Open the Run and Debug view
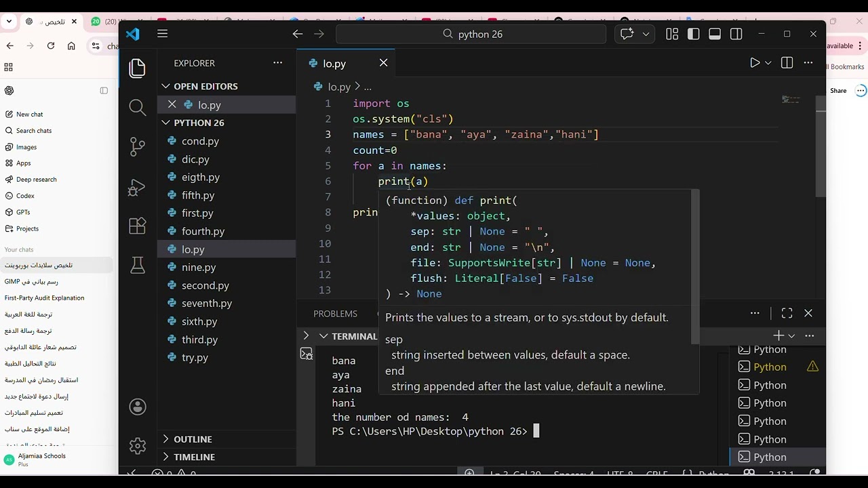The height and width of the screenshot is (488, 868). coord(138,186)
